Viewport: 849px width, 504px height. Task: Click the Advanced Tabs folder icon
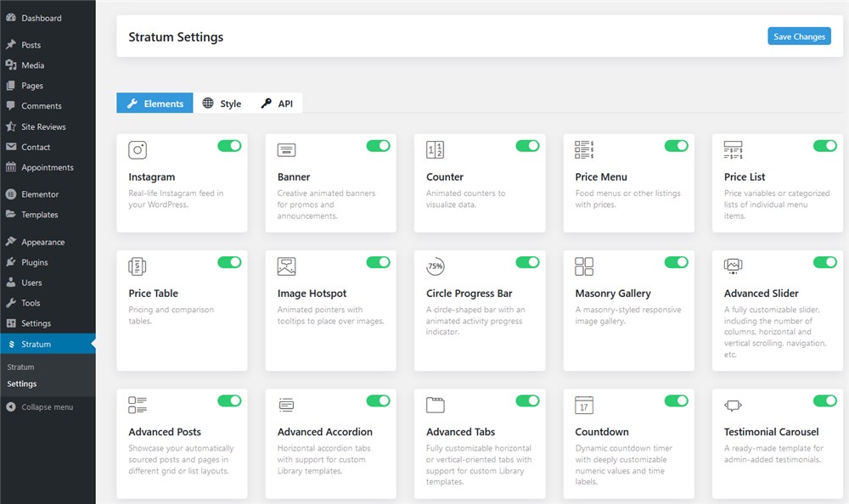tap(436, 405)
